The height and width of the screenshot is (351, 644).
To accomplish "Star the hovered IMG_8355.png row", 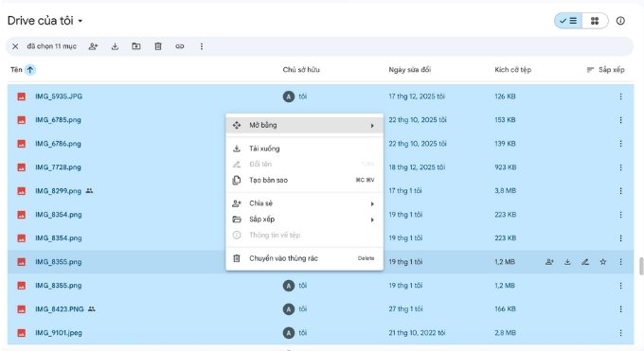I will 603,262.
